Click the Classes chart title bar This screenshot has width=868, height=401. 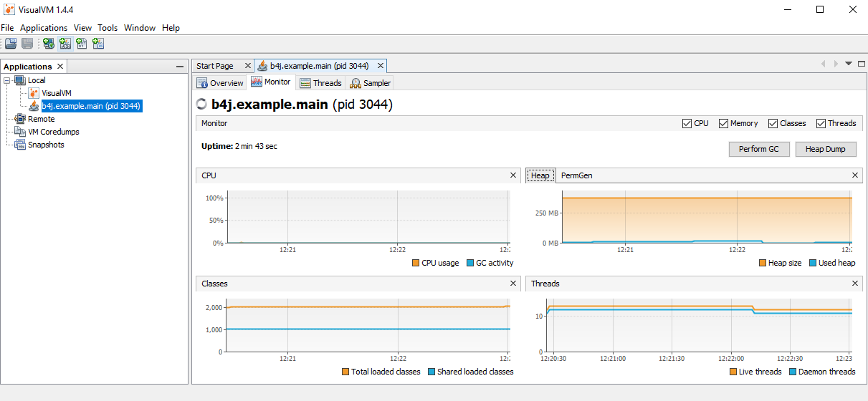click(x=358, y=284)
